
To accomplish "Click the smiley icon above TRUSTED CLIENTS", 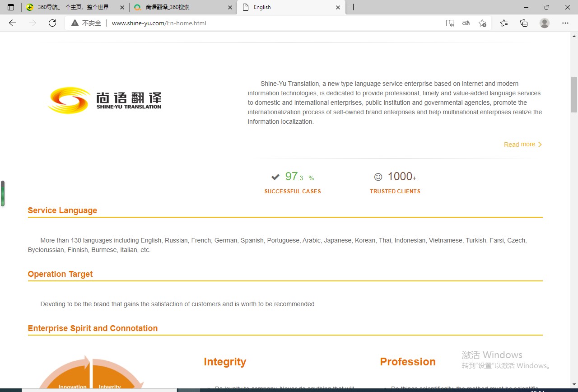I will tap(378, 177).
